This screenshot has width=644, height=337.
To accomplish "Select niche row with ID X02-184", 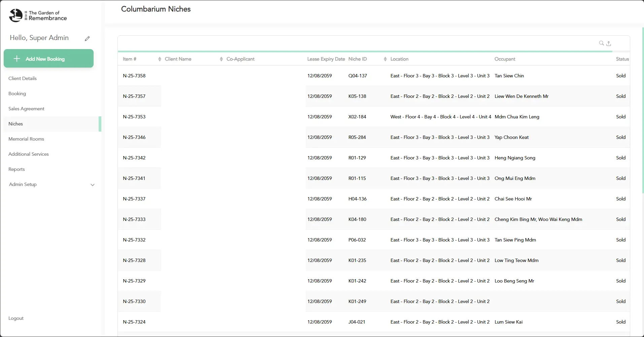I will tap(357, 117).
